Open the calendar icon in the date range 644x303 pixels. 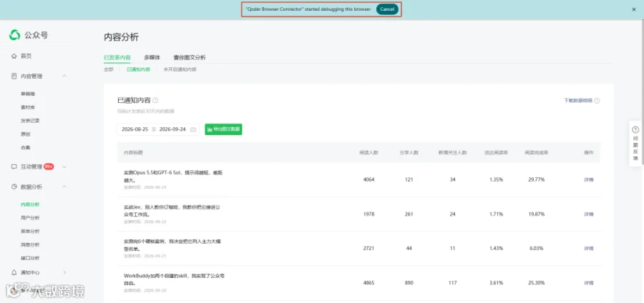pos(193,129)
